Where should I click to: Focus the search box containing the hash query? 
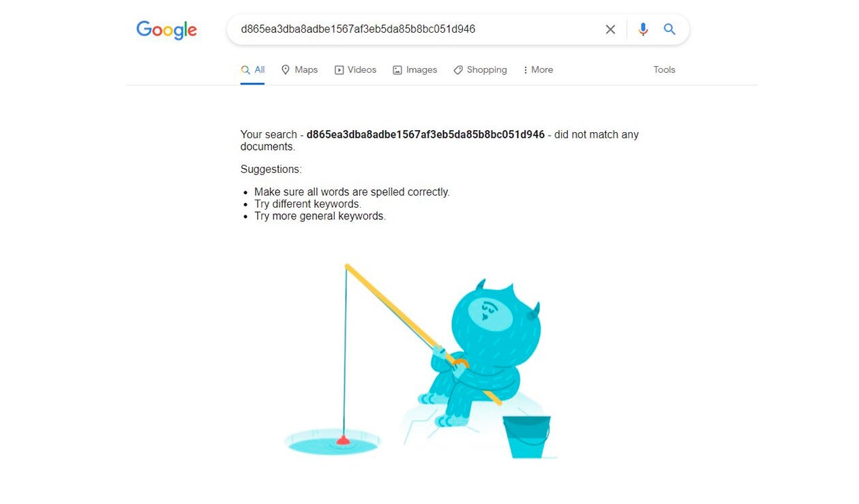point(416,29)
